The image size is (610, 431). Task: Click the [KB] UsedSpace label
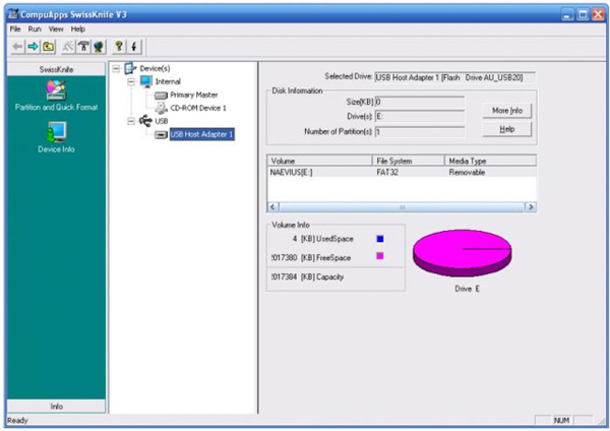click(x=327, y=239)
